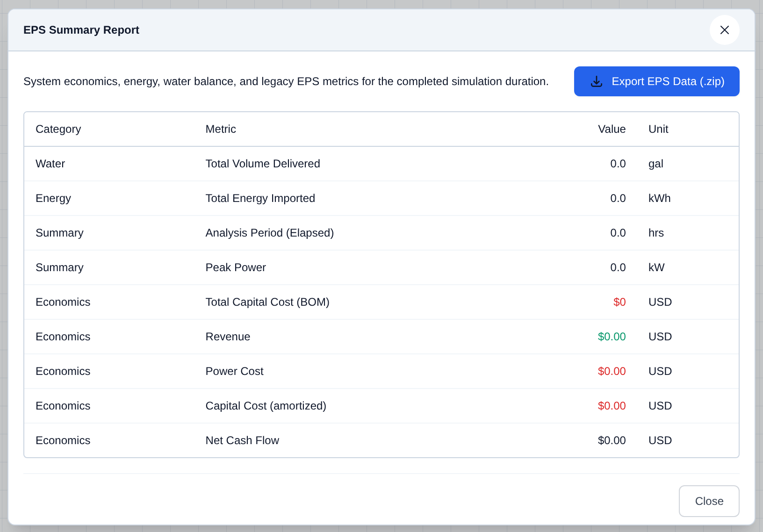Click the Export EPS Data (.zip) button
This screenshot has height=532, width=763.
coord(656,81)
